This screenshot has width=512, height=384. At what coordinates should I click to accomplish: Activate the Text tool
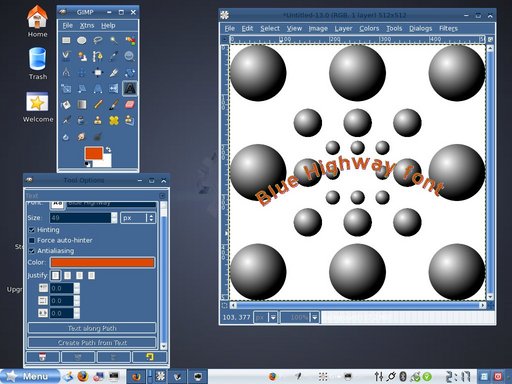pos(130,88)
